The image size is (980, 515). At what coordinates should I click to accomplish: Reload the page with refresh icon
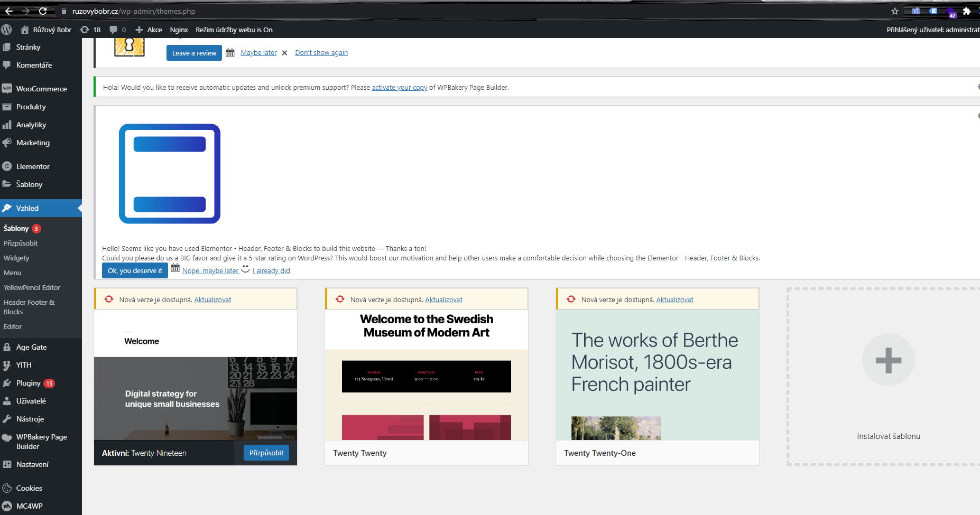(x=43, y=11)
